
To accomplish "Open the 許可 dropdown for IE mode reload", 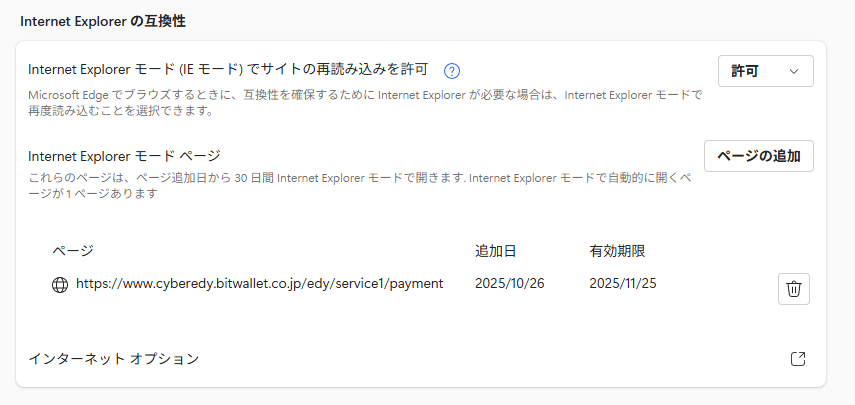I will point(765,71).
